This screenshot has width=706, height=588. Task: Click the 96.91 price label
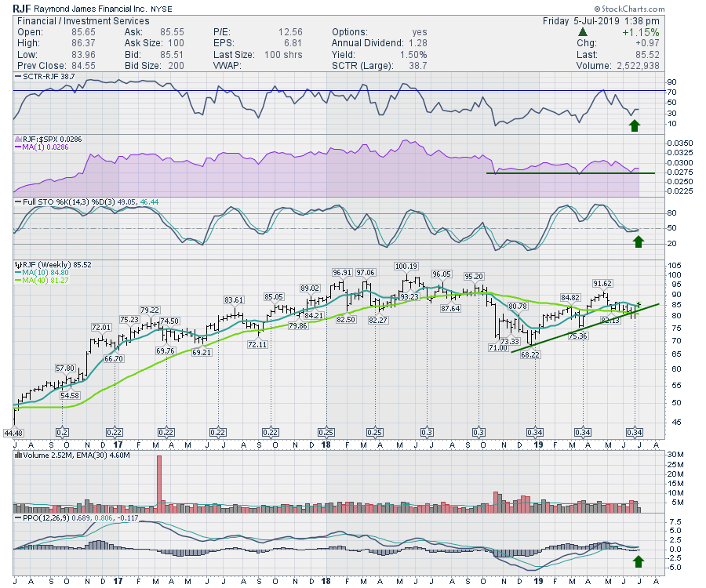pyautogui.click(x=342, y=273)
